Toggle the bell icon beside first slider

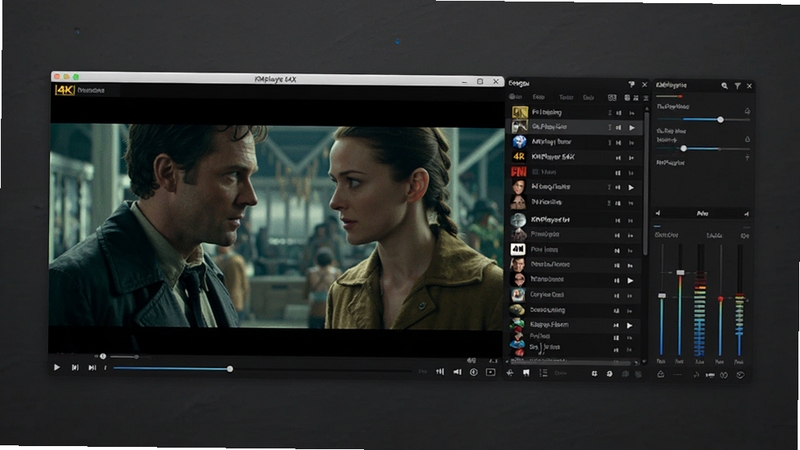(x=747, y=111)
